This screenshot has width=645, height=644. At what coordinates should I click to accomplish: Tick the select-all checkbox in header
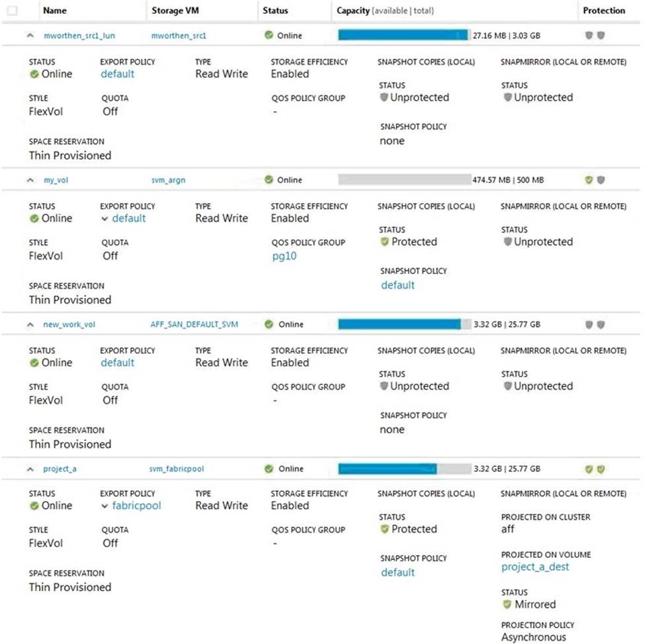point(12,11)
